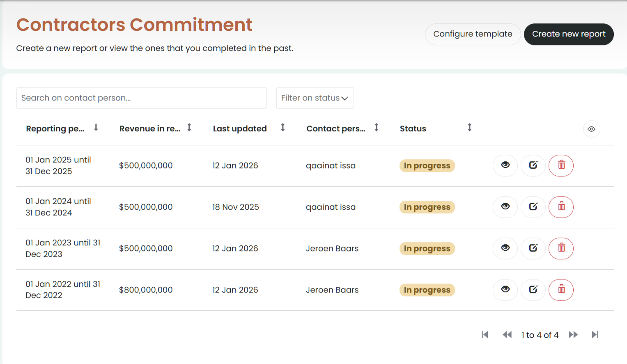Click the Contact person column header
This screenshot has width=627, height=364.
point(336,129)
